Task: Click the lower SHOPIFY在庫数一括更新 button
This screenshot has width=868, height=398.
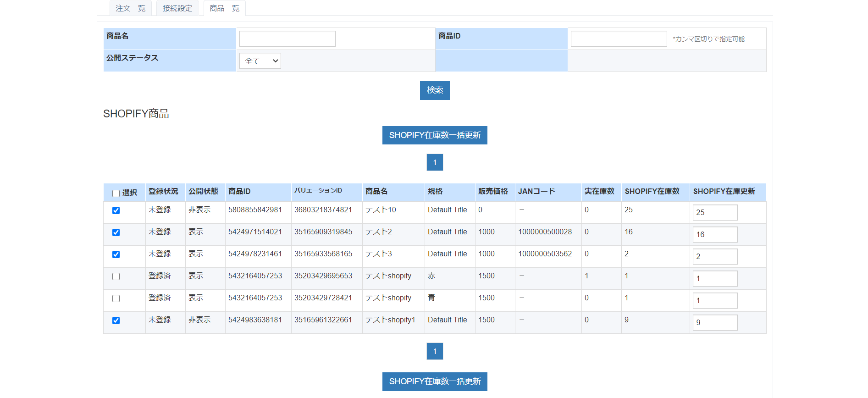Action: 435,381
